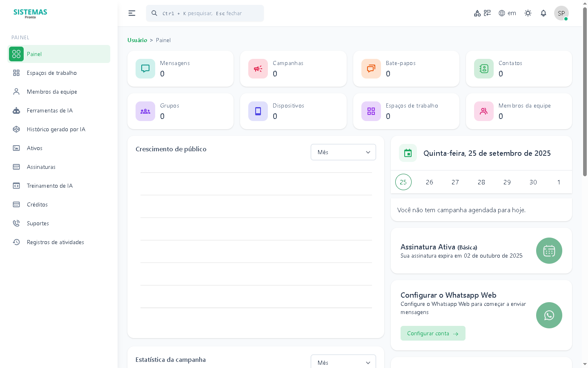Click the Mensagens chat icon card
This screenshot has height=368, width=588.
[145, 69]
